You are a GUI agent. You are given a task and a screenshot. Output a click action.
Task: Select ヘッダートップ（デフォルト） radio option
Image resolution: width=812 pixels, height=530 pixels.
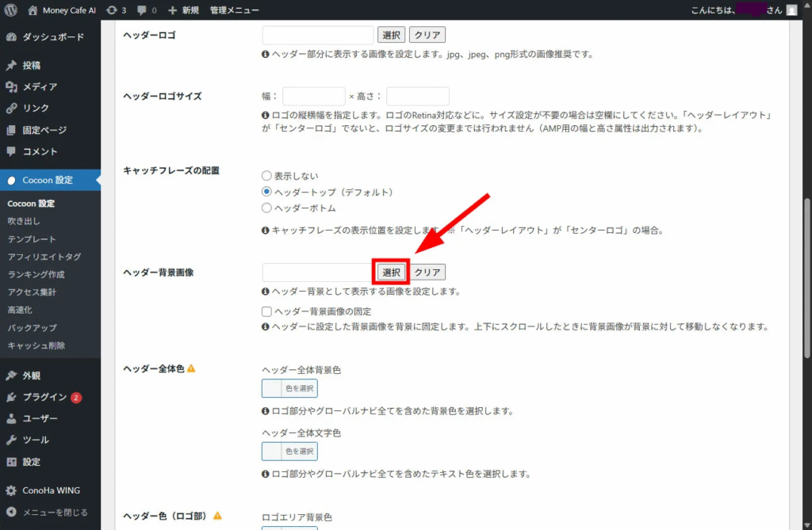[266, 192]
